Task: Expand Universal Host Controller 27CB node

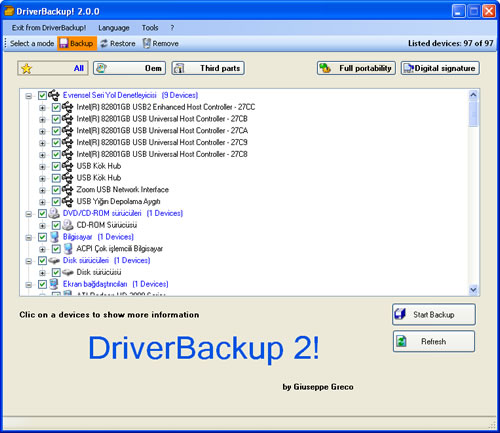Action: (x=42, y=119)
